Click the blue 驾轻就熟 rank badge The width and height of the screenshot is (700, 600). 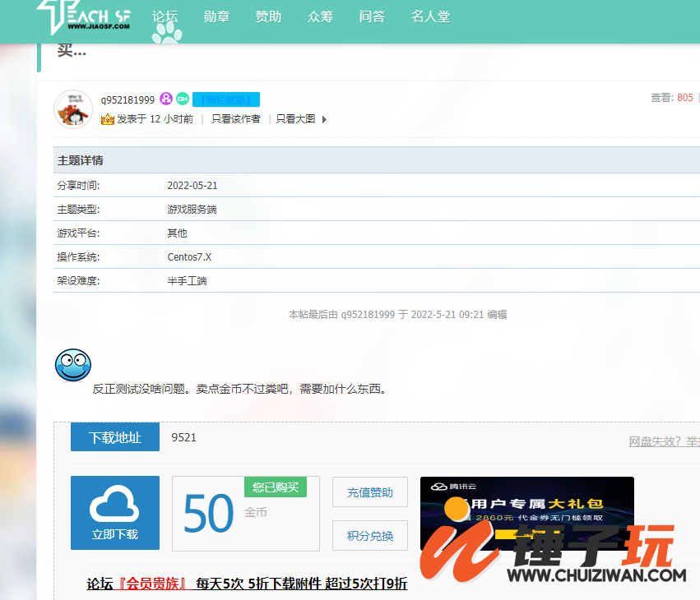(226, 99)
